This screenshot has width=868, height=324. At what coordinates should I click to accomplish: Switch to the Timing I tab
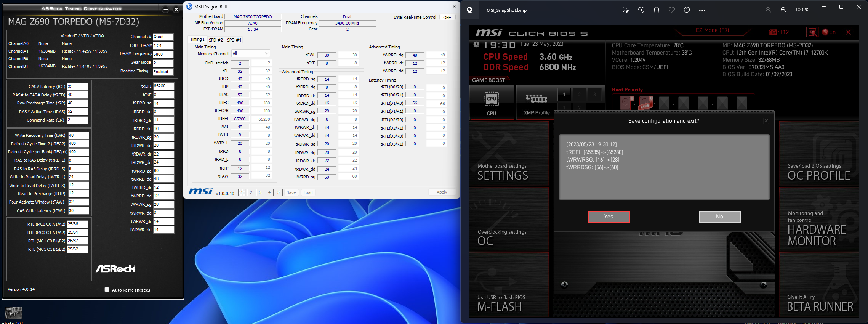click(197, 39)
